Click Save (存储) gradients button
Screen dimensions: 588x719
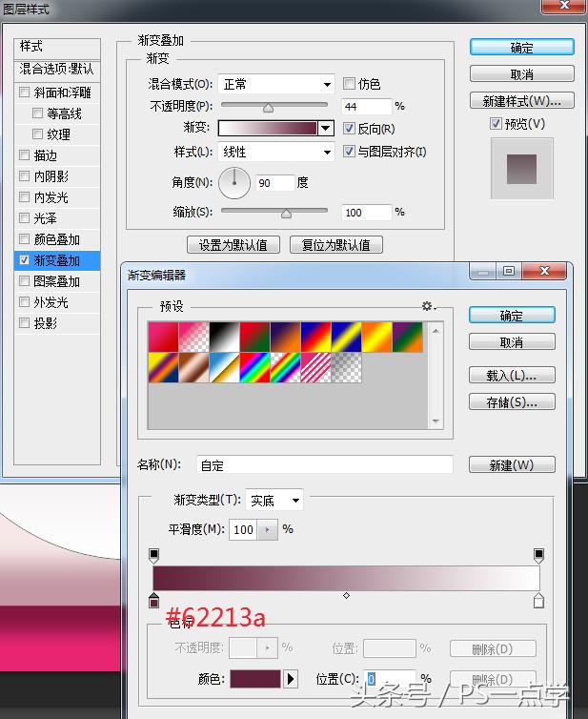[512, 402]
